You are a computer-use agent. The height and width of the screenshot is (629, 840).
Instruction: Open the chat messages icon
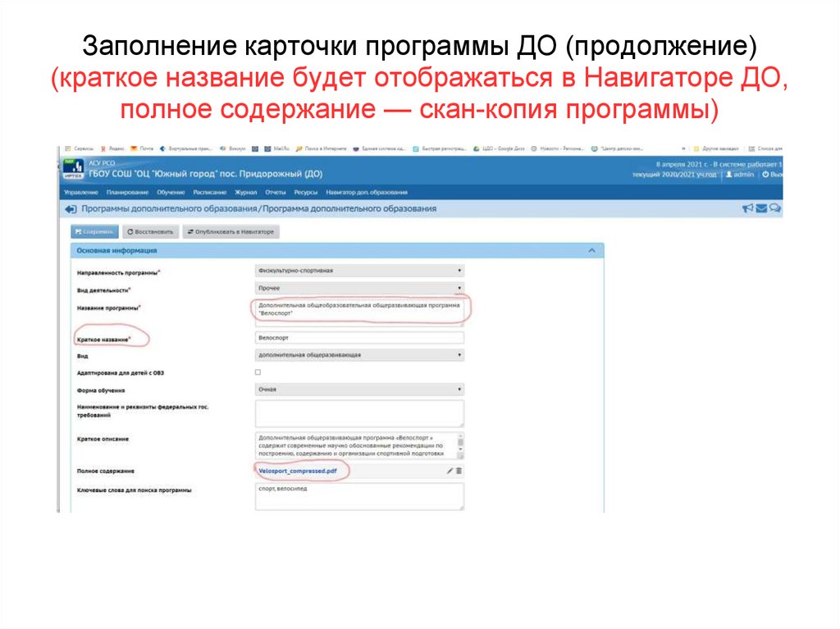(x=773, y=208)
